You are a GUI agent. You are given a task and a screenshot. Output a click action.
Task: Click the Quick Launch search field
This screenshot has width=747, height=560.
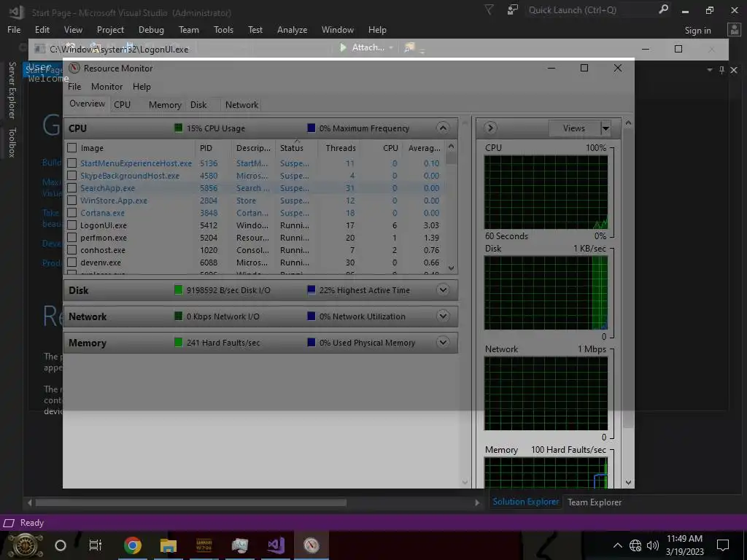click(x=590, y=10)
